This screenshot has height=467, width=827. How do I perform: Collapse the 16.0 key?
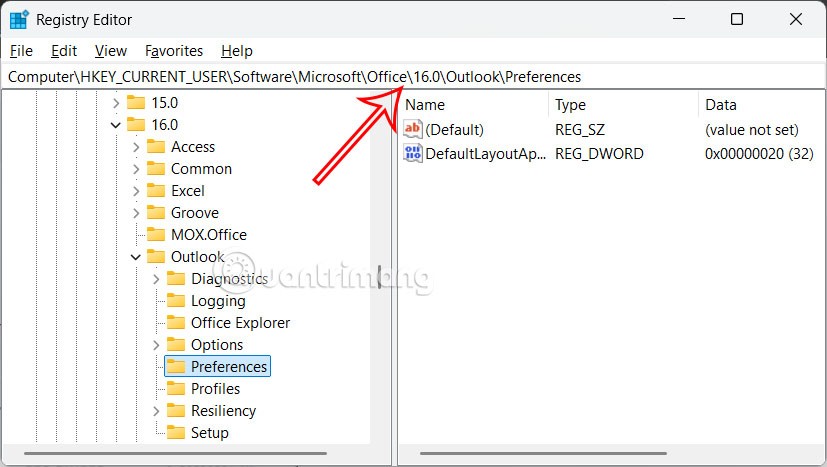click(116, 125)
